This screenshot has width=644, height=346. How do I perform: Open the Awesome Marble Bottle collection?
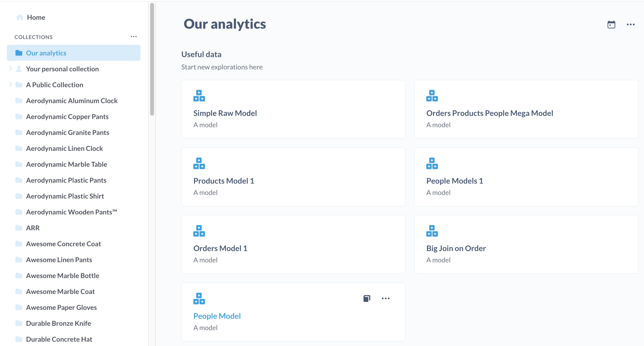tap(63, 275)
